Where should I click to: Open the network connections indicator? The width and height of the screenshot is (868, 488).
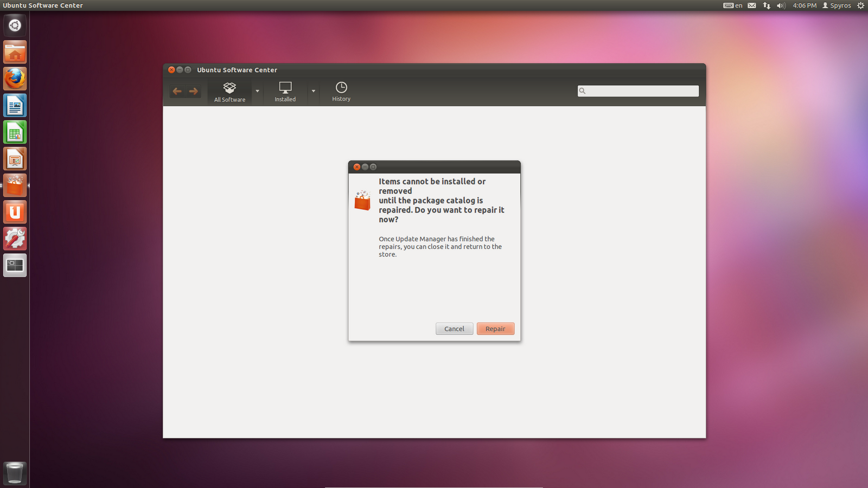[767, 5]
